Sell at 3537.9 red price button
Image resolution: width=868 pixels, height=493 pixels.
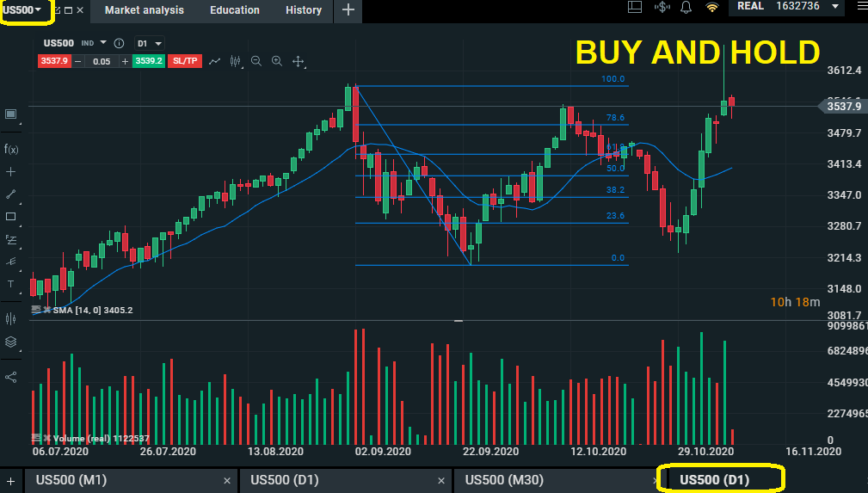(54, 61)
